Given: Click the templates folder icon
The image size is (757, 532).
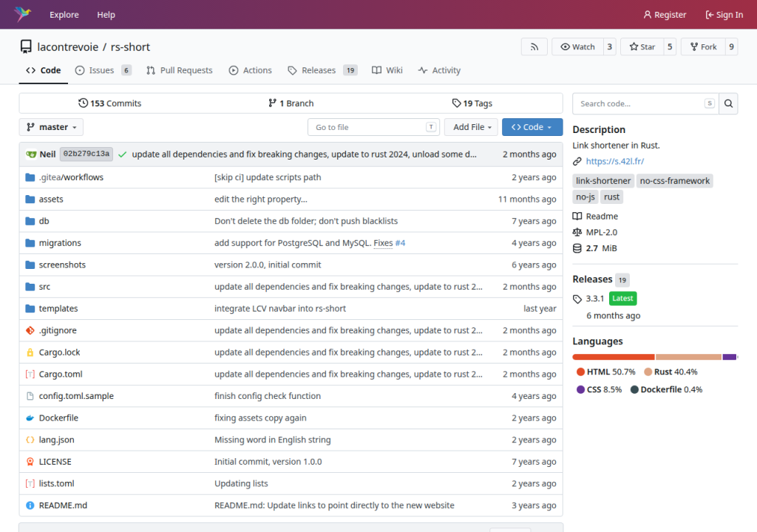Looking at the screenshot, I should click(x=30, y=308).
